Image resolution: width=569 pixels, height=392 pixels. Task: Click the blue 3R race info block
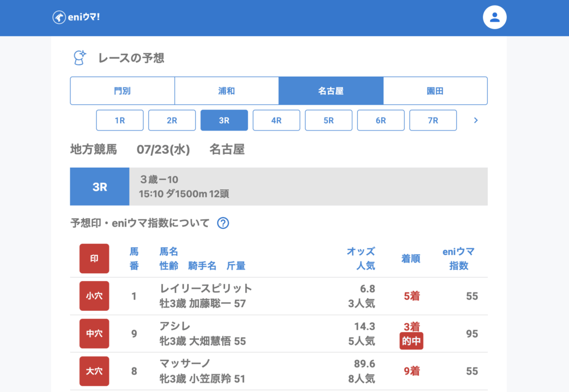(x=99, y=187)
